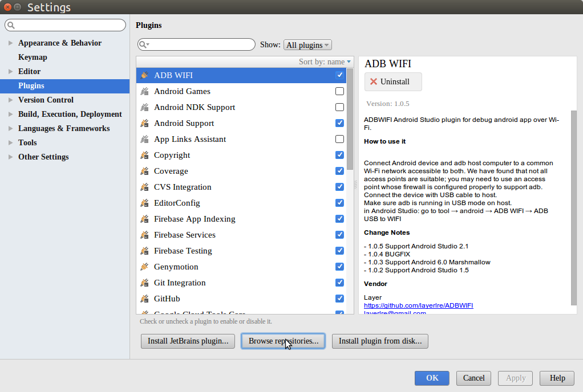
Task: Click the Firebase App Indexing plugin icon
Action: (x=145, y=219)
